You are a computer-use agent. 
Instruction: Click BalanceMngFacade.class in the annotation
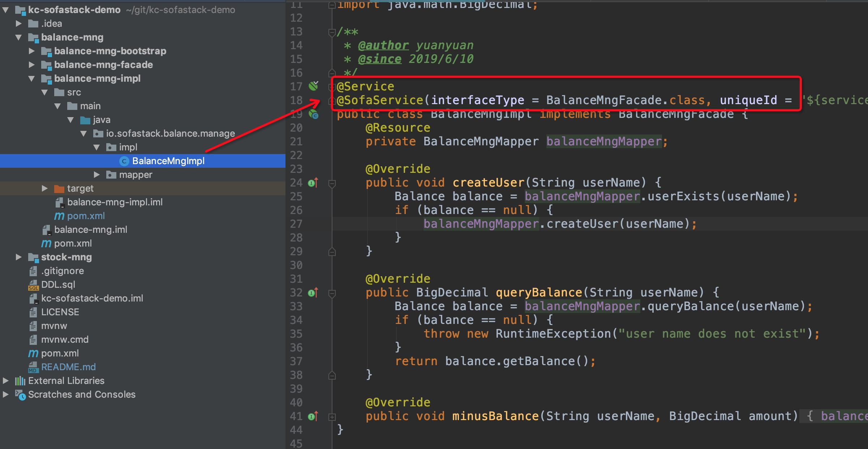626,100
